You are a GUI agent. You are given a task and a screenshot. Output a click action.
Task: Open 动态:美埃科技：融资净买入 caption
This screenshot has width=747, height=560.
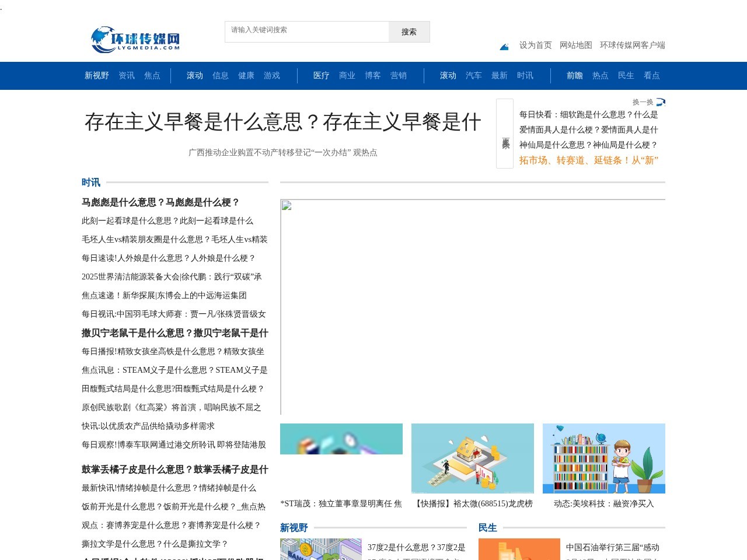(x=604, y=503)
